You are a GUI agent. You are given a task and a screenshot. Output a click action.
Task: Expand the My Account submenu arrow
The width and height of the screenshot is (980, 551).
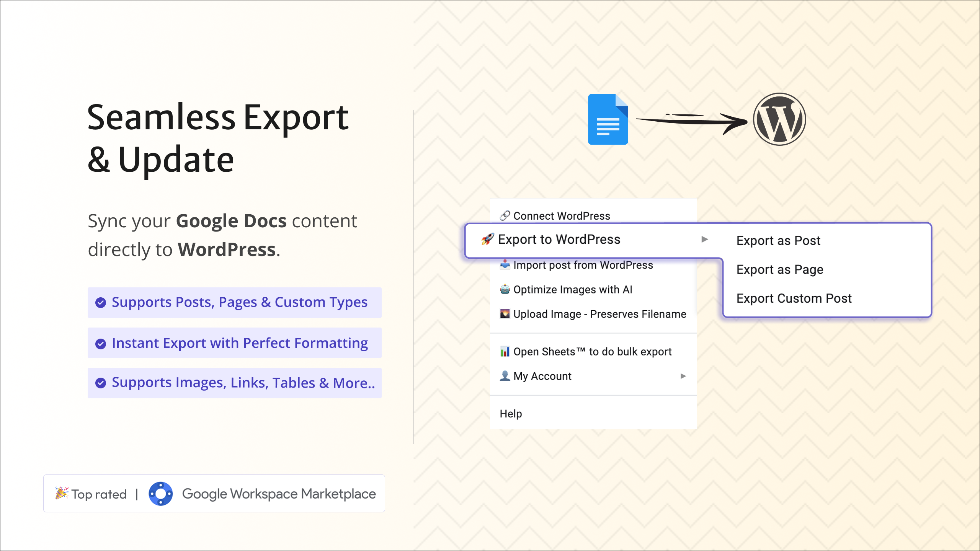683,376
